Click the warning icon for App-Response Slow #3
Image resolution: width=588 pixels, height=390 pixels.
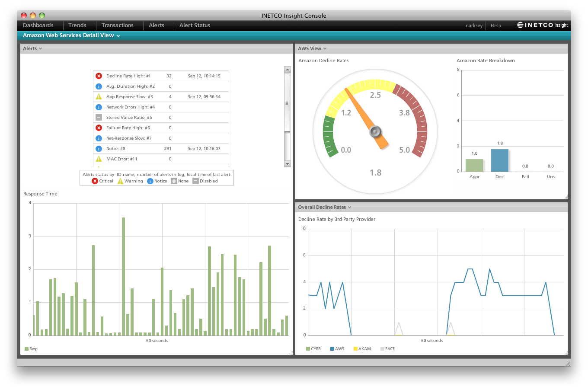[x=99, y=96]
